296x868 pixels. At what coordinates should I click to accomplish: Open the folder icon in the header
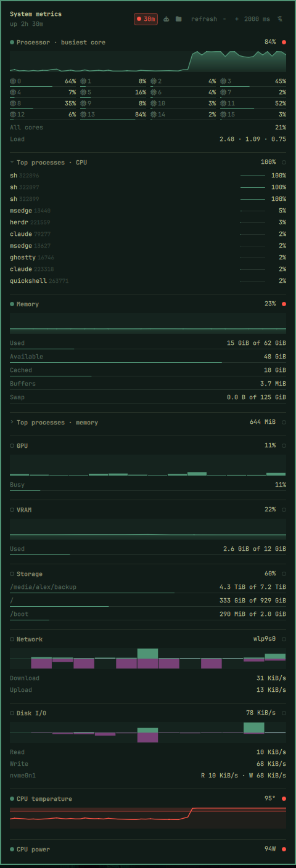coord(178,19)
